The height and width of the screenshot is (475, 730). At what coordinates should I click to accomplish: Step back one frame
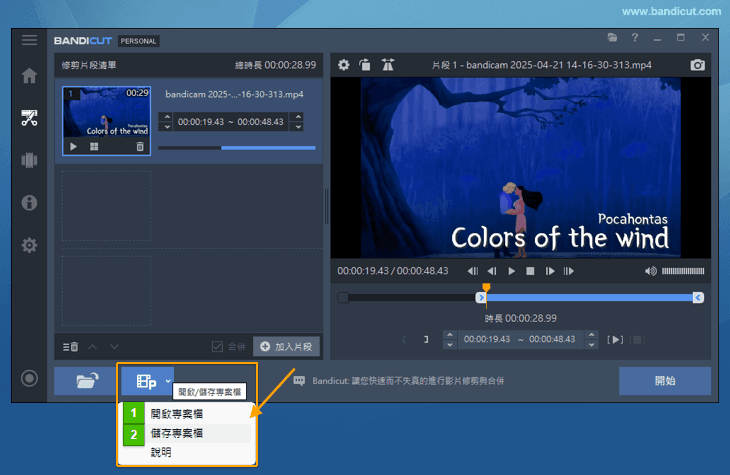(492, 271)
